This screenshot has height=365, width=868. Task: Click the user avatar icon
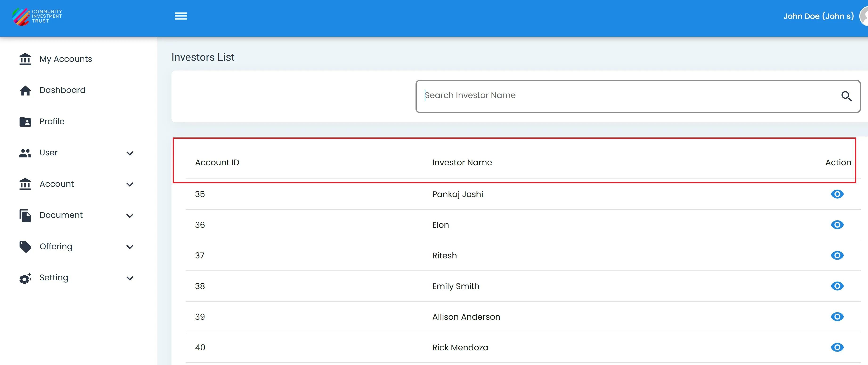(x=864, y=16)
